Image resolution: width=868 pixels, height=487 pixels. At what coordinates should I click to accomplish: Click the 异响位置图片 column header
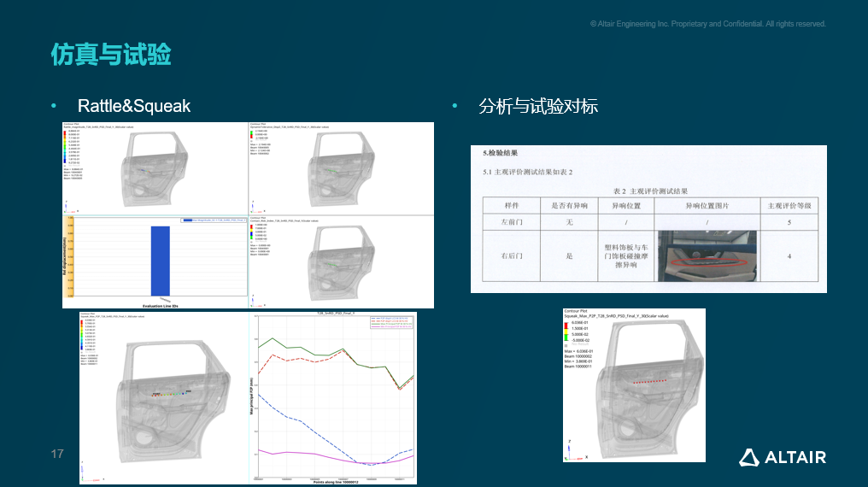point(707,205)
